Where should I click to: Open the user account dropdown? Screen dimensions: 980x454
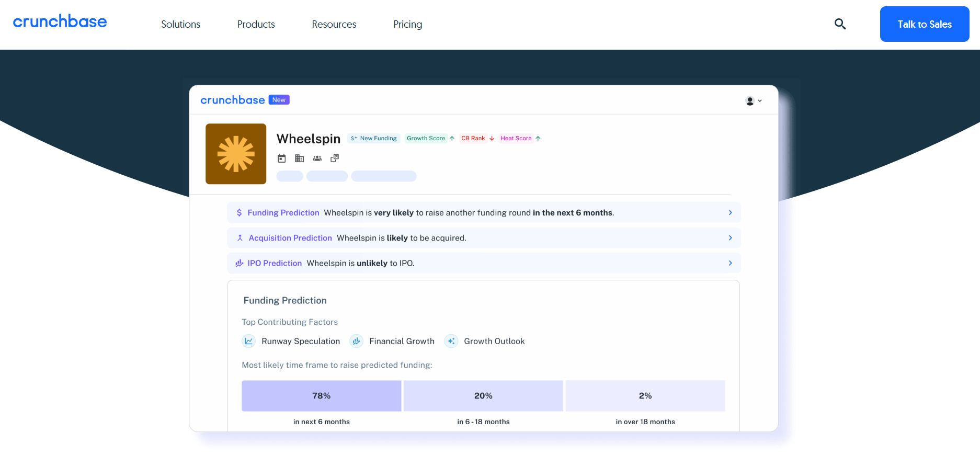click(754, 100)
